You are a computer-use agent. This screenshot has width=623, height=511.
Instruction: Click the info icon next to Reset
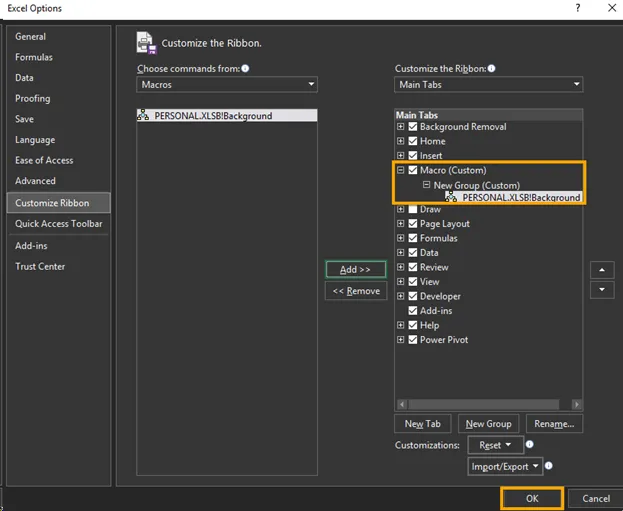pos(530,444)
